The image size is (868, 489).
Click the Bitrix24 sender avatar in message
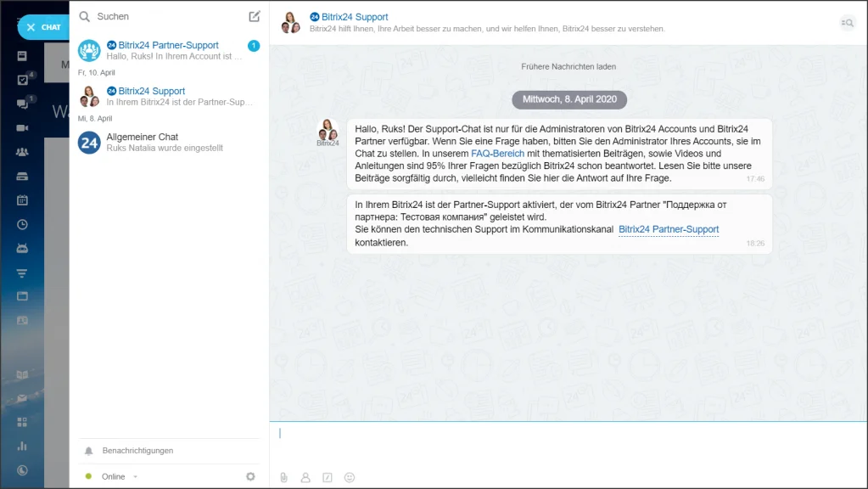point(328,130)
